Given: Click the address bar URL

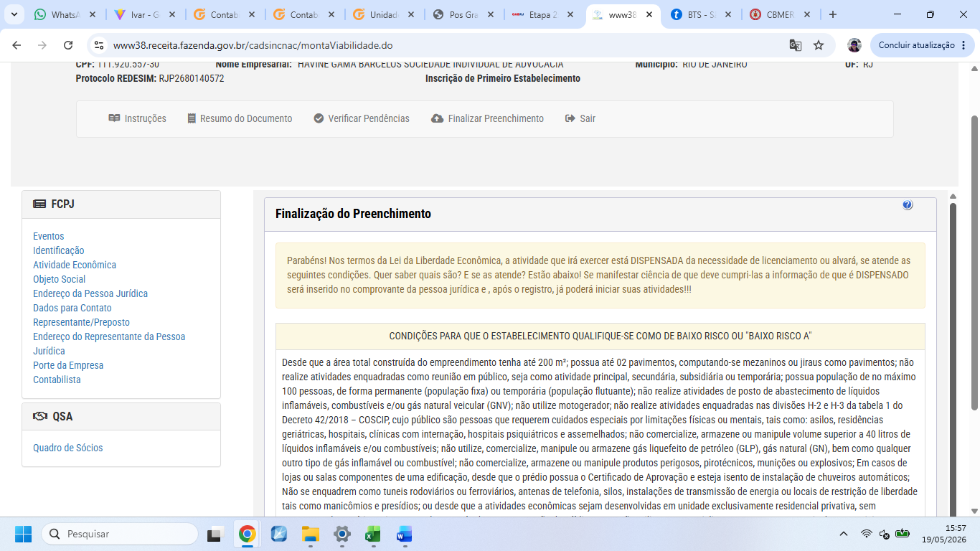Looking at the screenshot, I should click(253, 45).
